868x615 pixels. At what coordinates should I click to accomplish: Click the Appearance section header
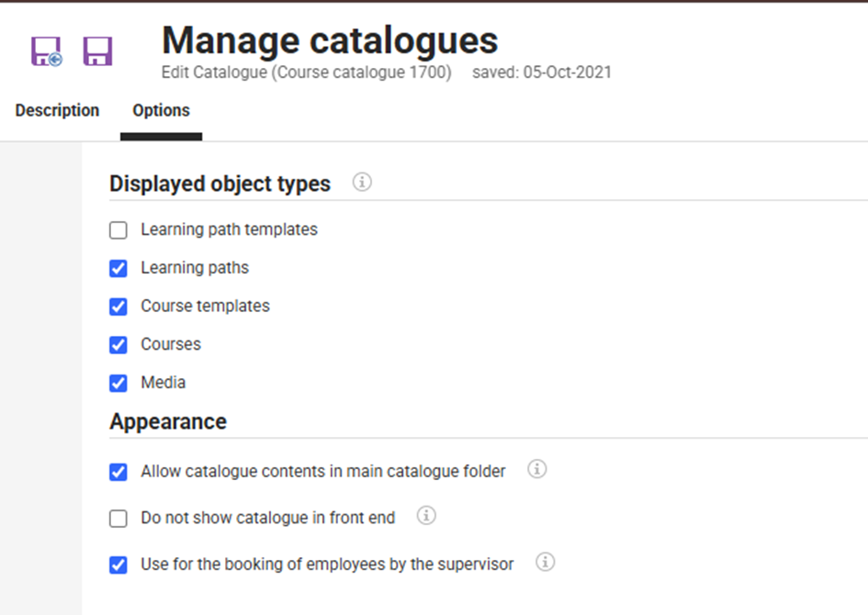168,421
